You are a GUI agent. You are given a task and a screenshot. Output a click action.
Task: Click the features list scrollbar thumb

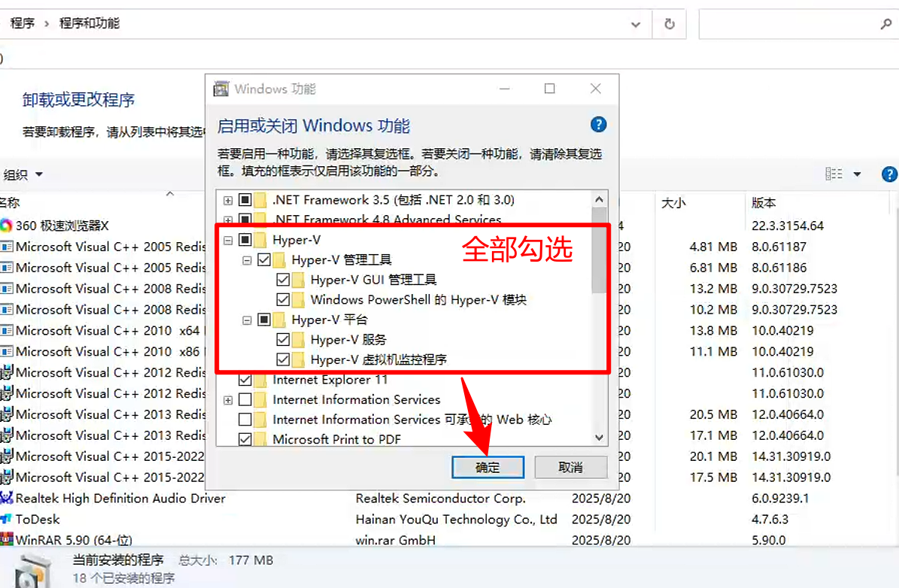[599, 250]
